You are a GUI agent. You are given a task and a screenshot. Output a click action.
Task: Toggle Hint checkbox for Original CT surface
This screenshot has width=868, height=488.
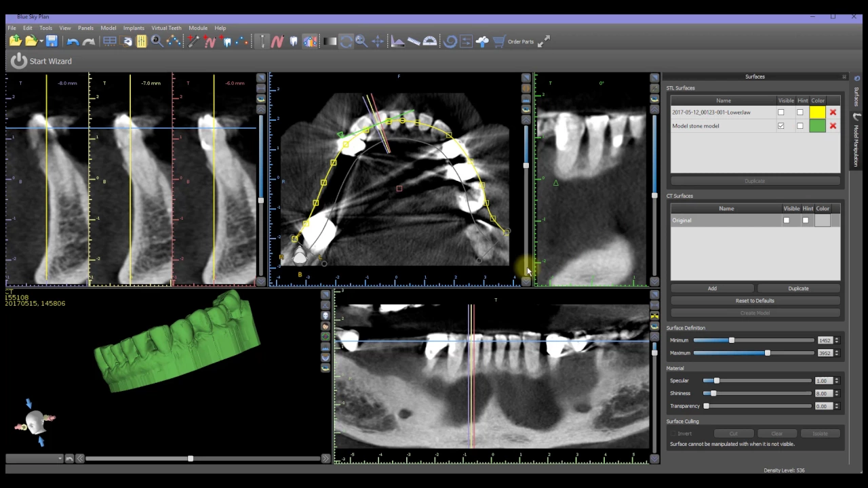click(806, 220)
